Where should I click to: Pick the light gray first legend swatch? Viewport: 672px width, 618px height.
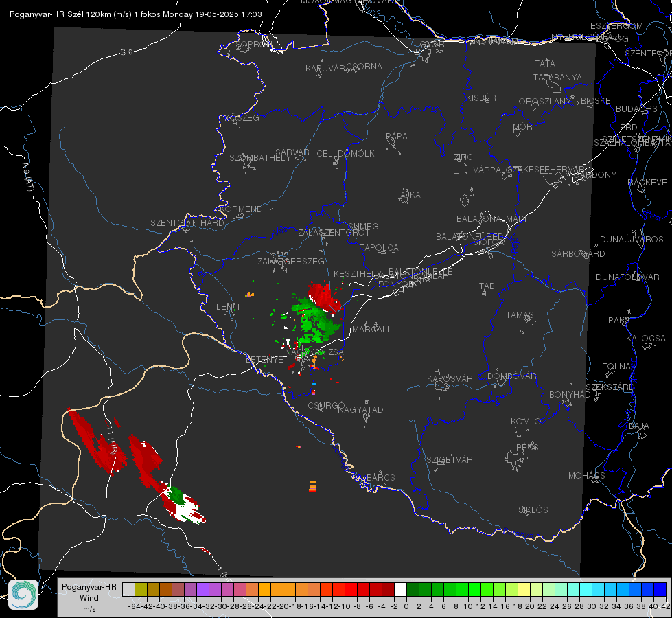(x=128, y=589)
